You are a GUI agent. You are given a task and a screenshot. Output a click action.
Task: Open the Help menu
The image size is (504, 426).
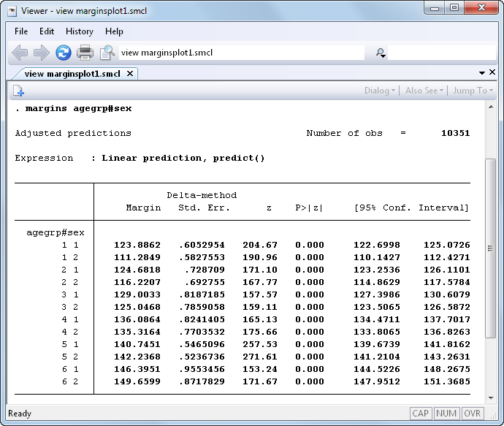coord(114,31)
